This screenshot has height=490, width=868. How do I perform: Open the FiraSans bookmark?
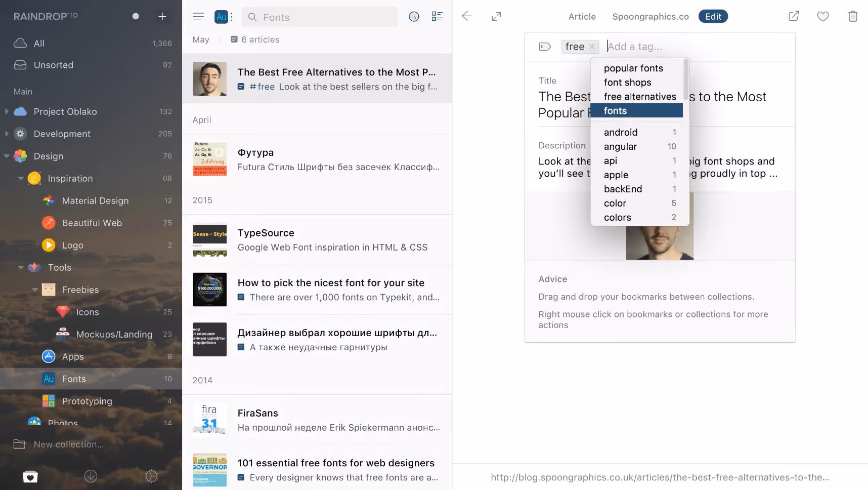[317, 420]
